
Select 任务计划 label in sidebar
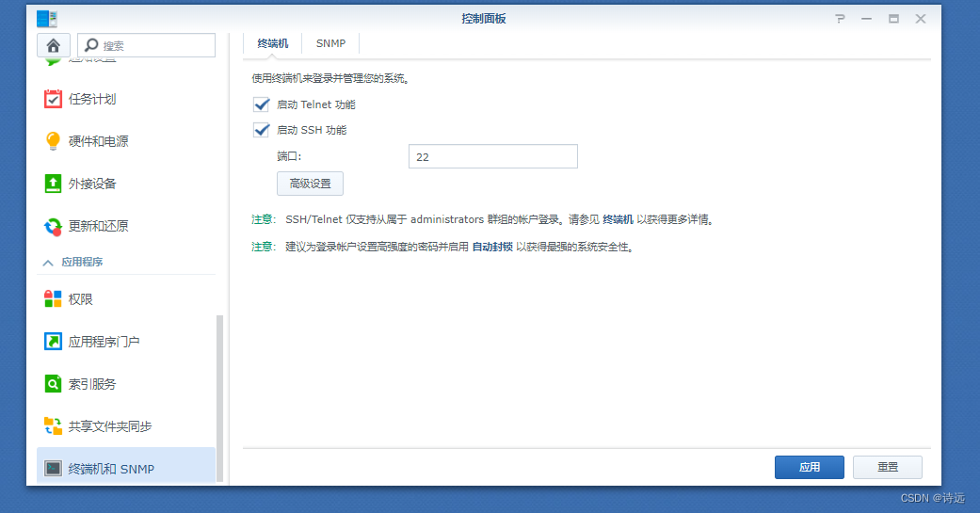click(92, 100)
